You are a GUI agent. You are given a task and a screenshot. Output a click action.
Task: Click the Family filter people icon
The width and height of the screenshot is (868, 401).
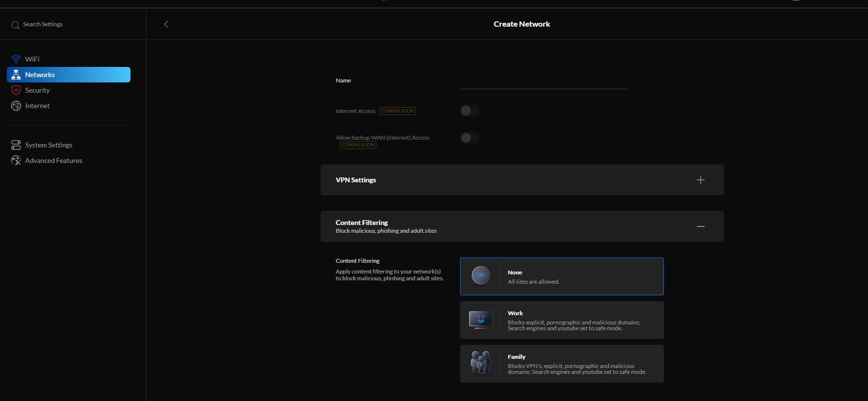pos(480,363)
